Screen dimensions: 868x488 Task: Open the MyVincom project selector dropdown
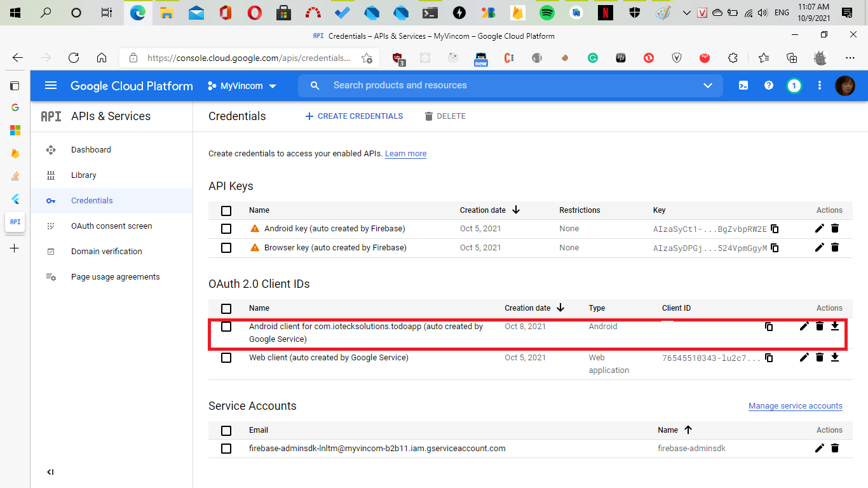(x=242, y=86)
